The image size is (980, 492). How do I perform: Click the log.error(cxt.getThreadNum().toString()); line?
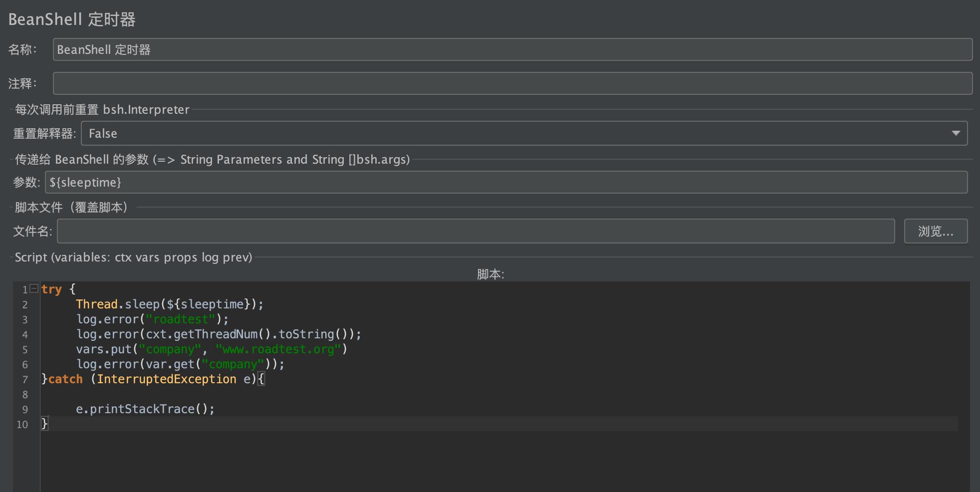tap(219, 334)
